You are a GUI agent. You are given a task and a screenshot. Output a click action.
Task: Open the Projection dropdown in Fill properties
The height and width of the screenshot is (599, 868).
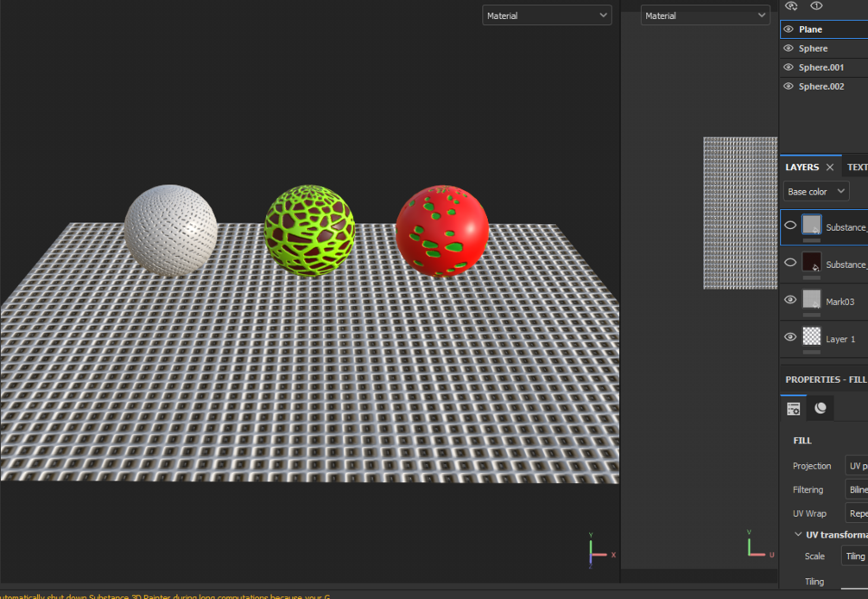pos(856,466)
